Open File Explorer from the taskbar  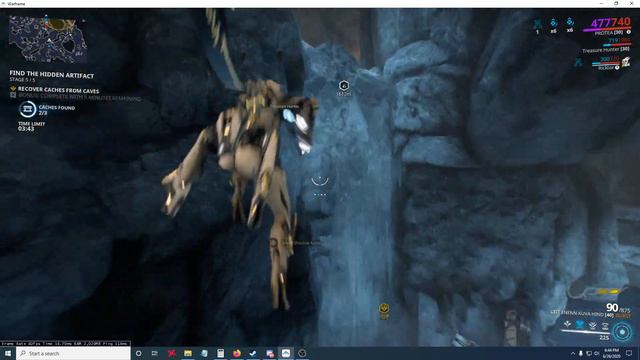point(188,353)
